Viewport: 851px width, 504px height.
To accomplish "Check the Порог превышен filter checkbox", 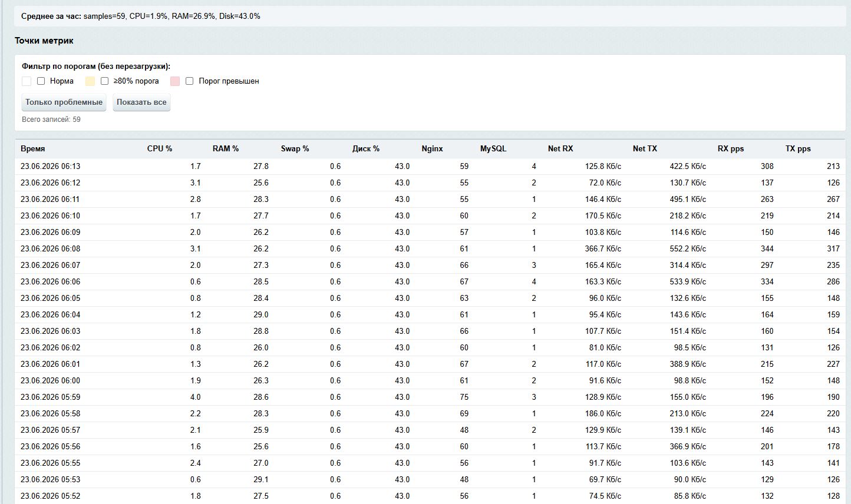I will coord(189,81).
